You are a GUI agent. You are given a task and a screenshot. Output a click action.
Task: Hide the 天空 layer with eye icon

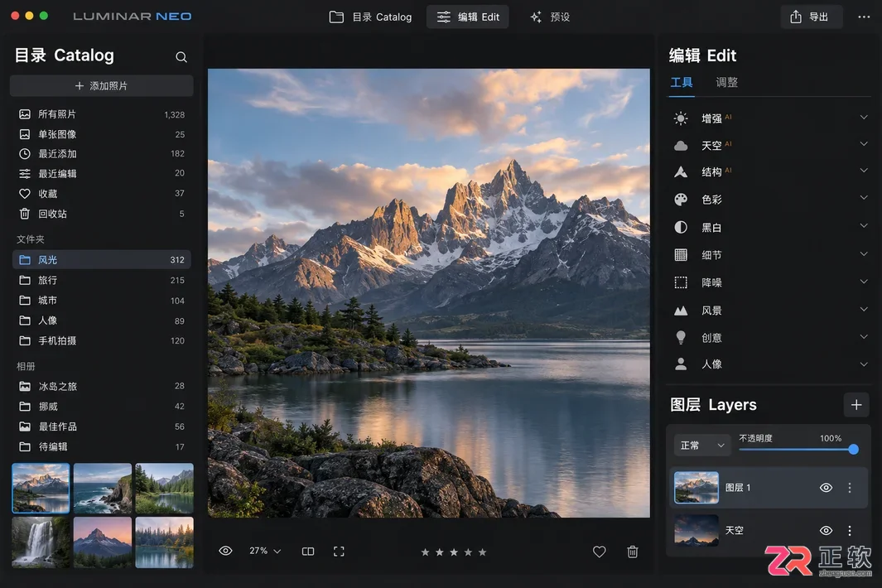click(x=826, y=531)
